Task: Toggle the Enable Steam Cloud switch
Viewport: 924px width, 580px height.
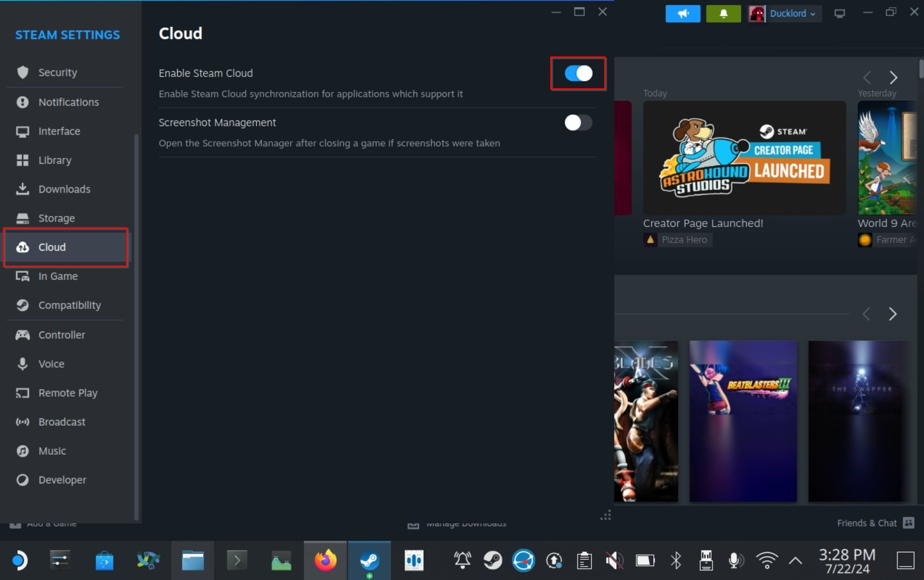Action: (x=578, y=73)
